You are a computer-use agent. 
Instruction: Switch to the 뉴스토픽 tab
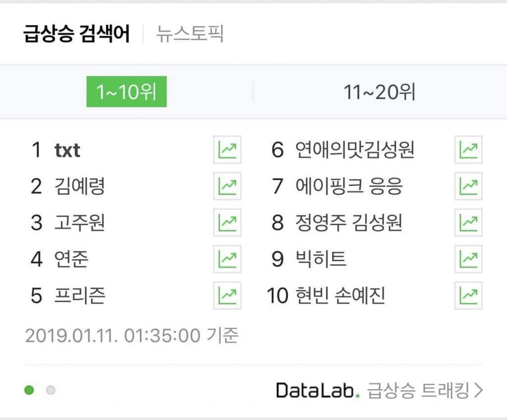point(190,35)
